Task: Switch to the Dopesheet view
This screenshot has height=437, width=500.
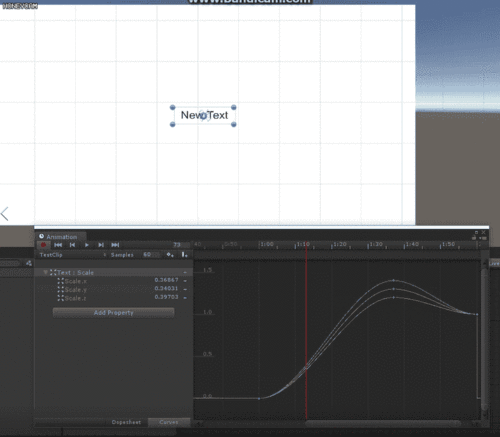Action: pos(126,422)
